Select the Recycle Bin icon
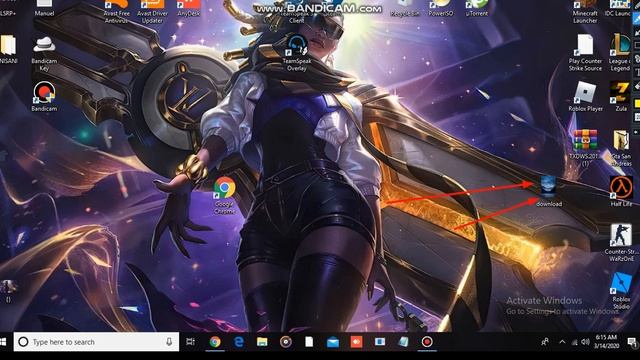 coord(404,9)
